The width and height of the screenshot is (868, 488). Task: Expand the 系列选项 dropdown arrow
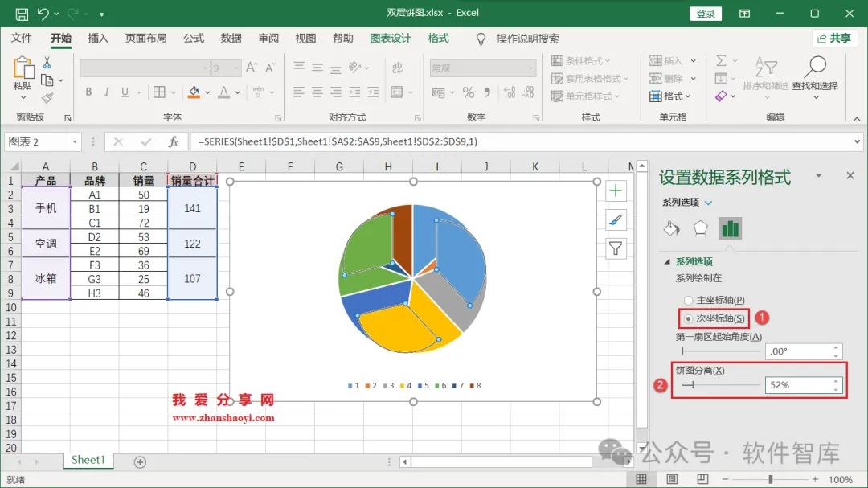click(708, 203)
